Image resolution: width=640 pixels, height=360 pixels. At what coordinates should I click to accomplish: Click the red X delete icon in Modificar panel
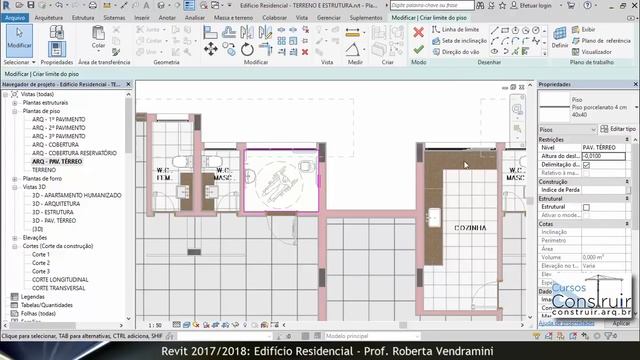305,52
